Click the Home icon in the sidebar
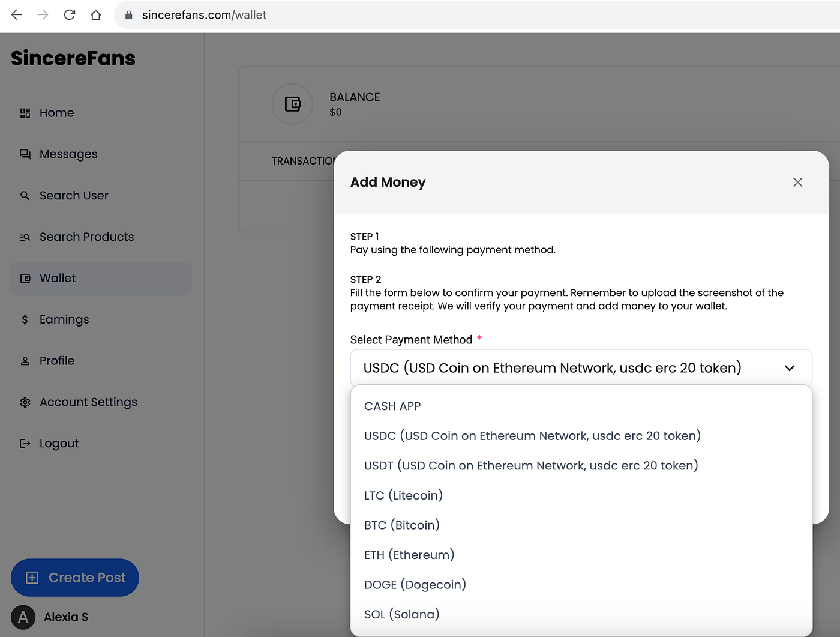 pyautogui.click(x=25, y=113)
